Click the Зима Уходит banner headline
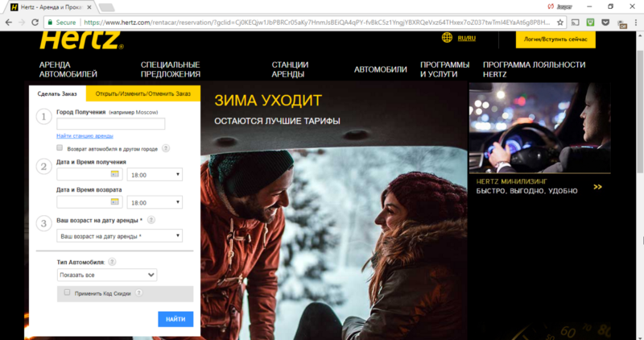 click(268, 101)
